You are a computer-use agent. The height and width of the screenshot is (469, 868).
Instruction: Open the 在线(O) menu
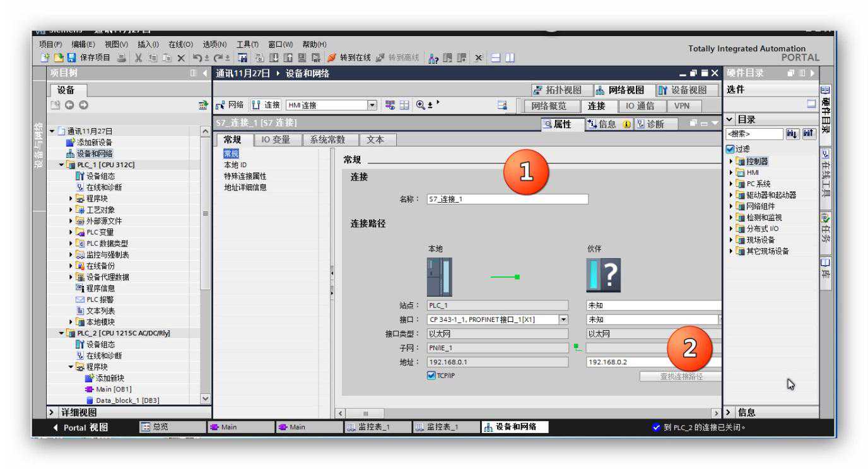(180, 44)
